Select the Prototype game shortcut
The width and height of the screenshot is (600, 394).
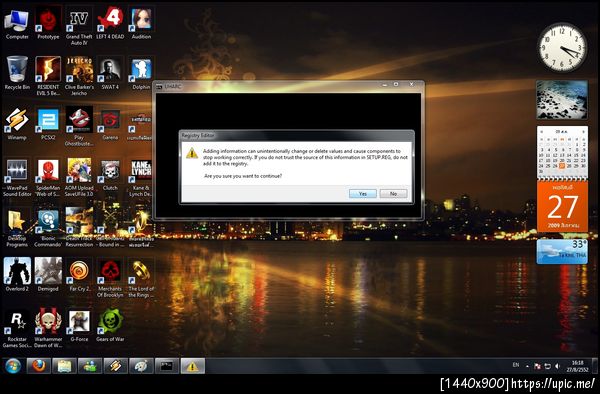click(48, 24)
